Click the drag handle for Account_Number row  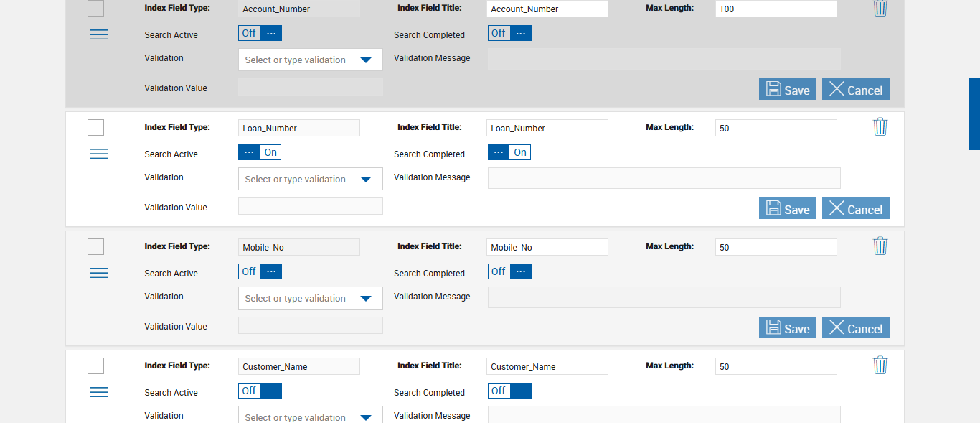99,34
